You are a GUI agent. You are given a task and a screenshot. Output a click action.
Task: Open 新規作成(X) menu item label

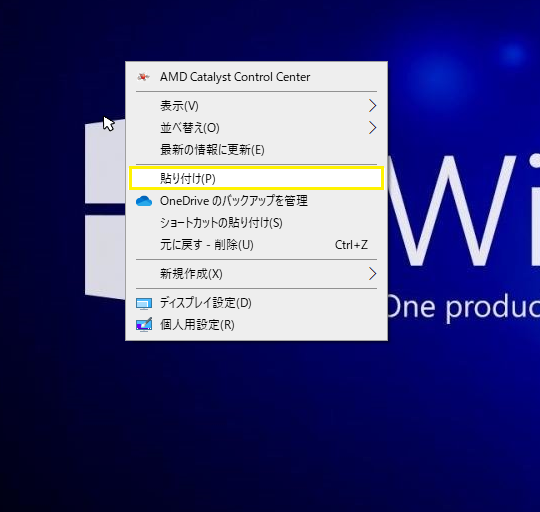point(191,274)
